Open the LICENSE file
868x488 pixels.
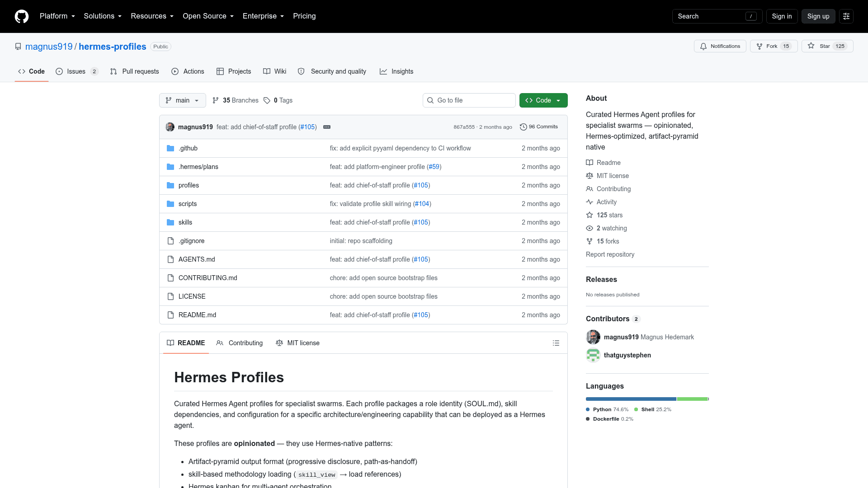(x=192, y=296)
